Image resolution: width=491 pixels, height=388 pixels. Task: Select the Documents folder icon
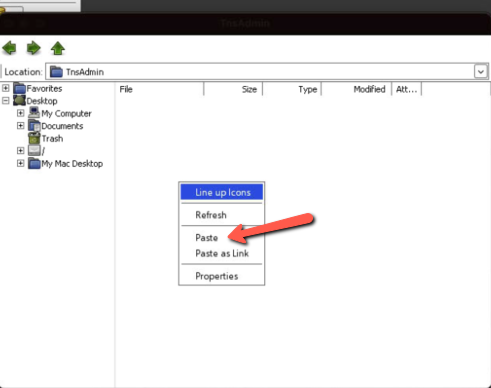tap(34, 126)
